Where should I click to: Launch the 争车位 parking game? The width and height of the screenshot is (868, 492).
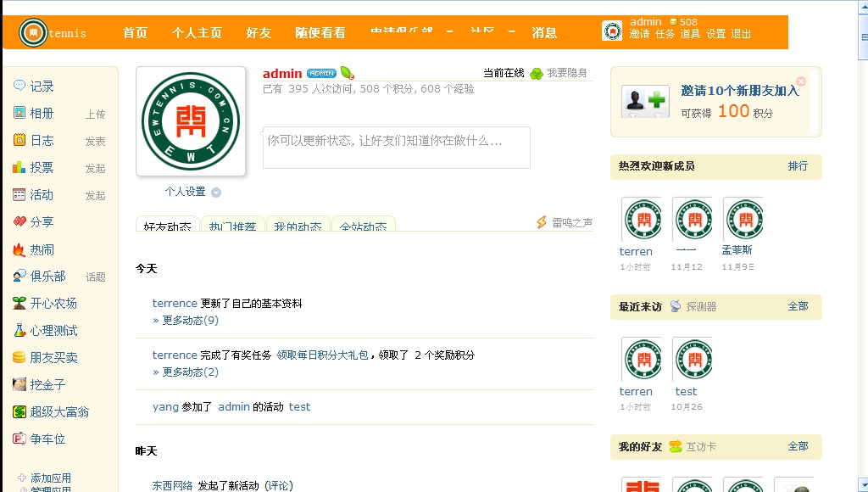[47, 439]
